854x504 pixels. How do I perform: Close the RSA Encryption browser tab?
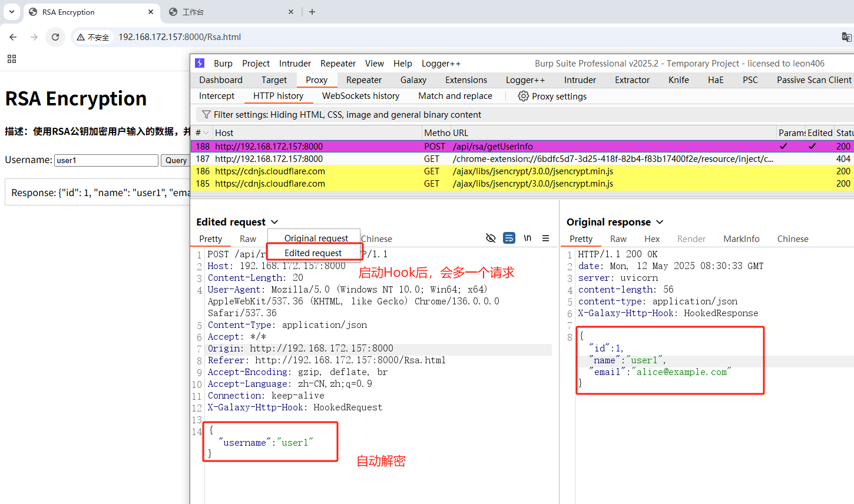151,12
